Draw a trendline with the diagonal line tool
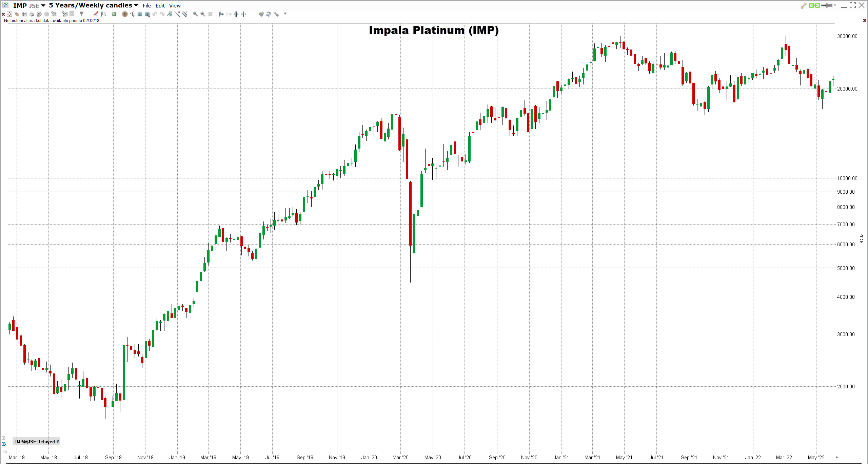This screenshot has height=464, width=868. (177, 14)
